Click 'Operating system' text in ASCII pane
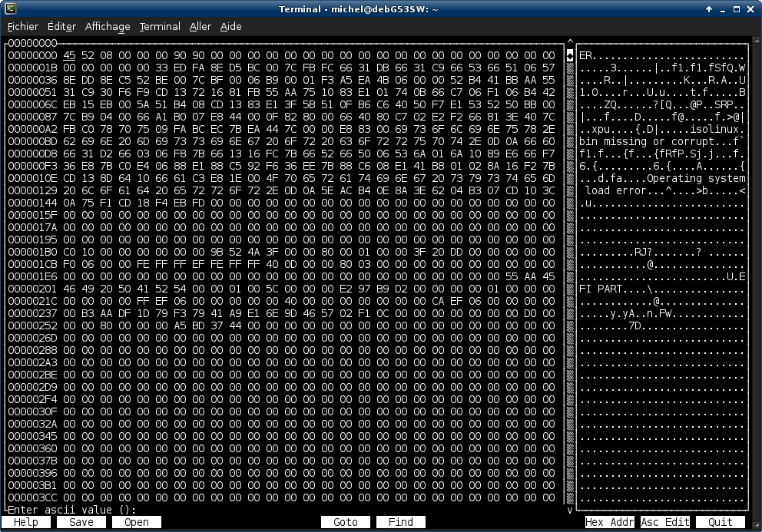This screenshot has height=532, width=762. (x=696, y=178)
